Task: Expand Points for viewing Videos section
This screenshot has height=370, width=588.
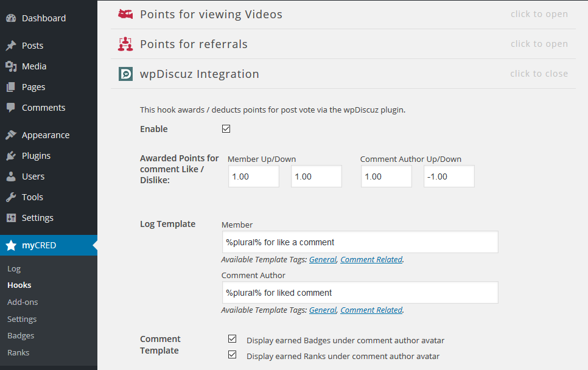Action: point(539,14)
